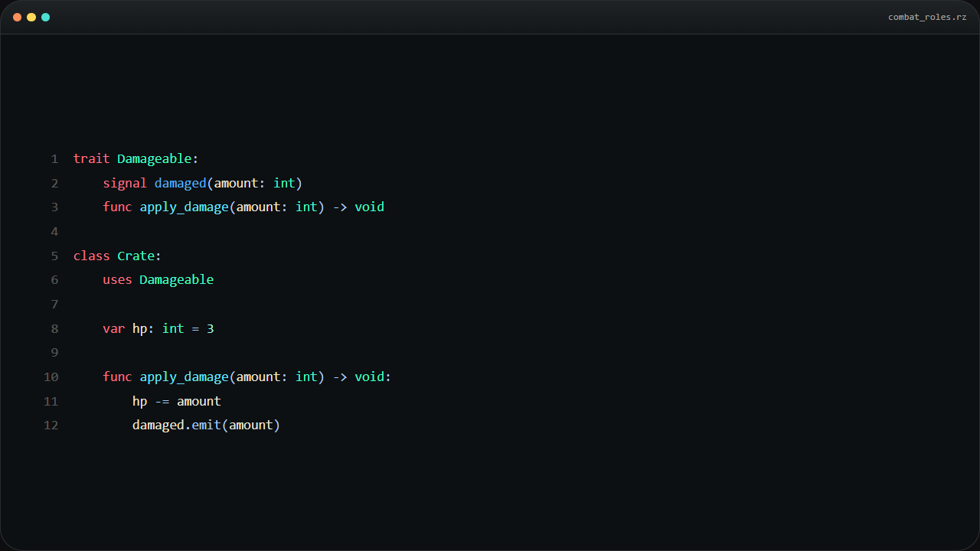Image resolution: width=980 pixels, height=551 pixels.
Task: Select "apply_damage" in the trait on line 3
Action: (x=185, y=207)
